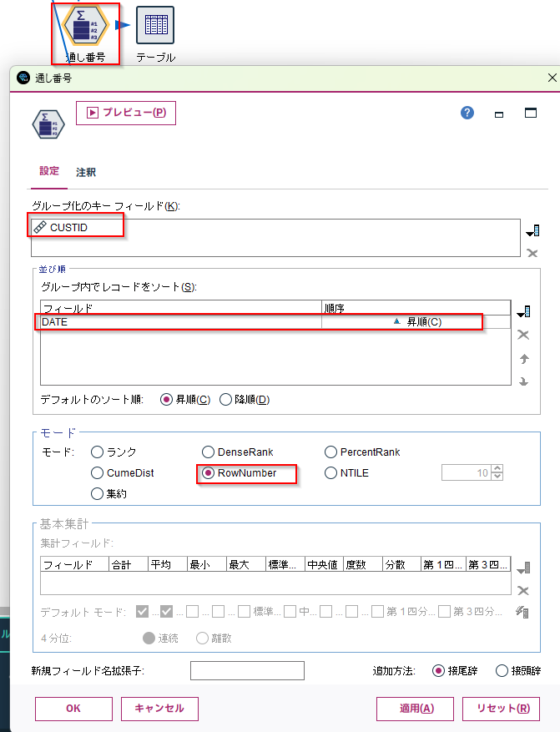
Task: Select the CumeDist mode
Action: (x=97, y=473)
